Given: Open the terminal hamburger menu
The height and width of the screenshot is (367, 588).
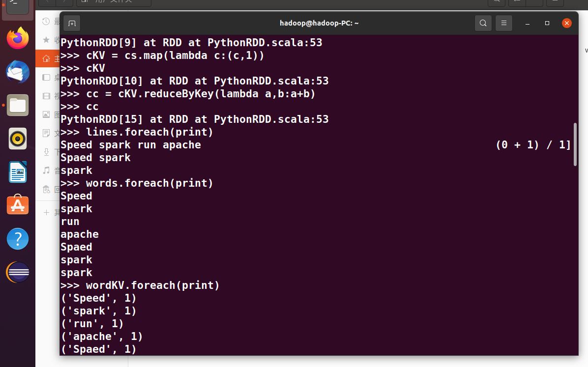Looking at the screenshot, I should coord(503,23).
